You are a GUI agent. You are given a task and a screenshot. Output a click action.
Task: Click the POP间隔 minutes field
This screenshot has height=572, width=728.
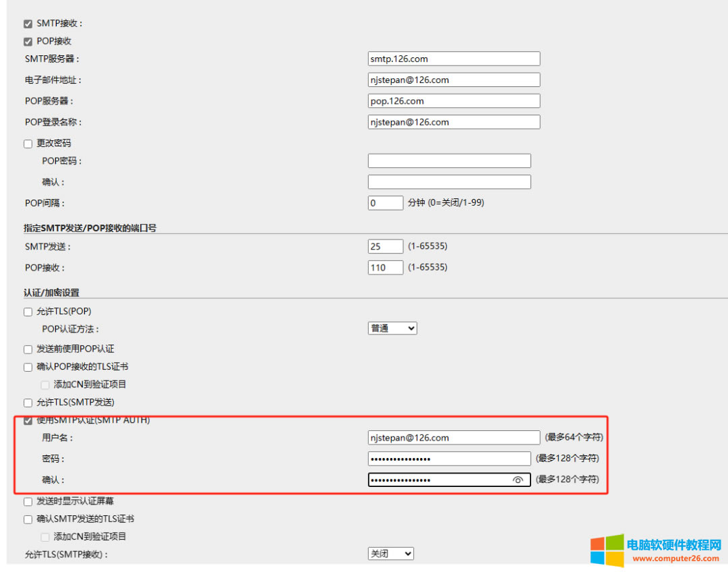click(x=385, y=203)
